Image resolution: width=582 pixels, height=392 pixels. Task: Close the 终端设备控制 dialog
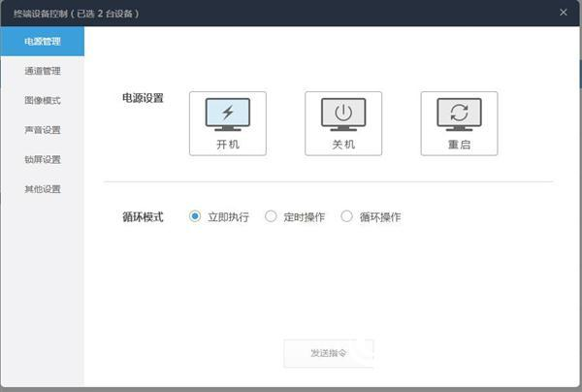[563, 13]
